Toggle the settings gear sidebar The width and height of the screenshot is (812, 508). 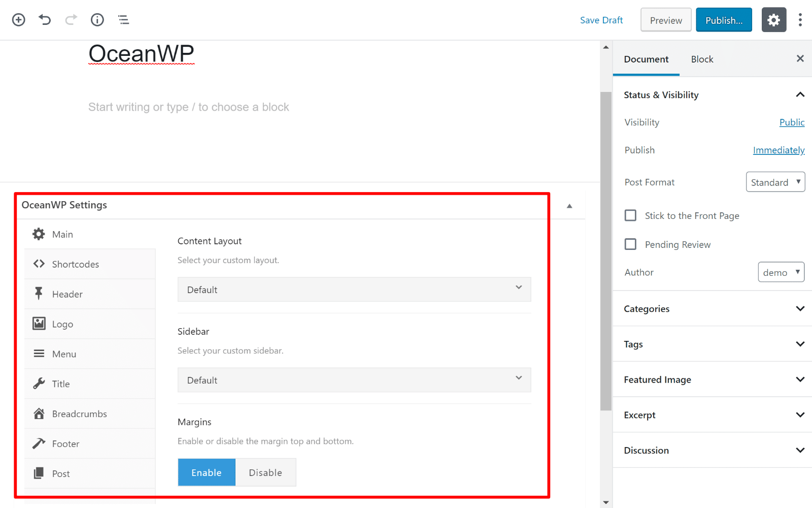tap(773, 20)
